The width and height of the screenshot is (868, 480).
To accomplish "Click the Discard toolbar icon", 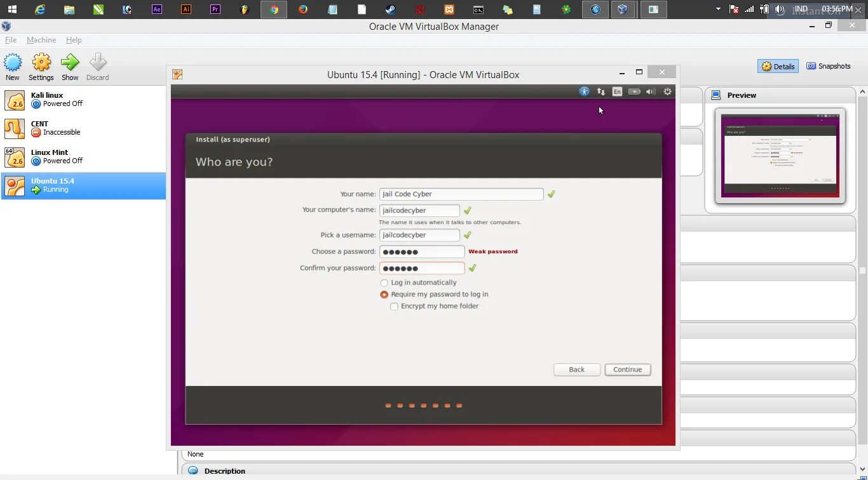I will 98,62.
